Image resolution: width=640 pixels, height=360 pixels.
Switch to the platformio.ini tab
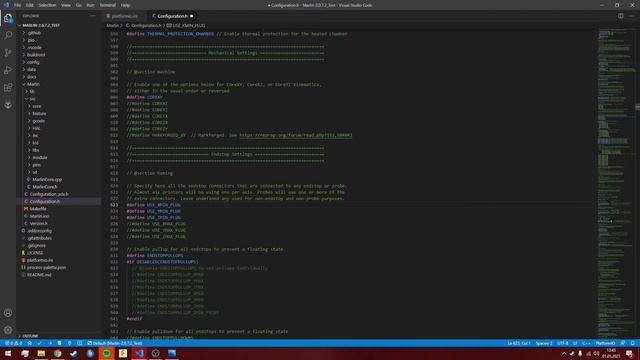(124, 16)
